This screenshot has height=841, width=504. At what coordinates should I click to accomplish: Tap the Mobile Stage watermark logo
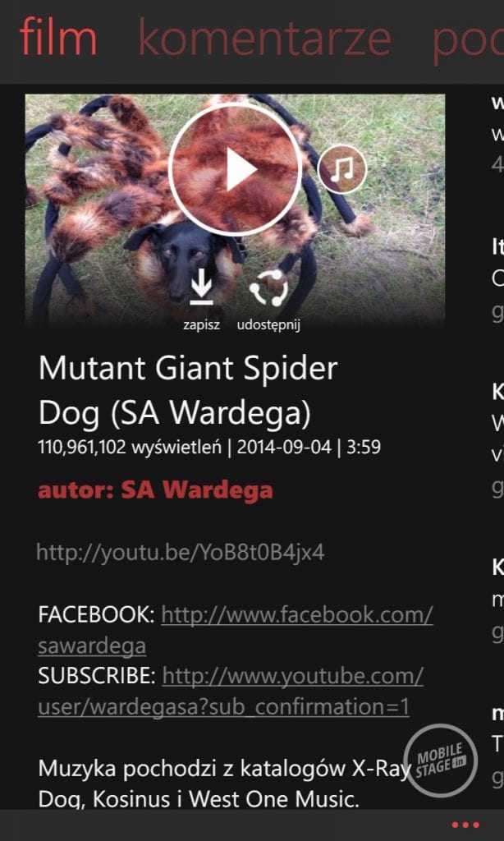click(x=441, y=760)
